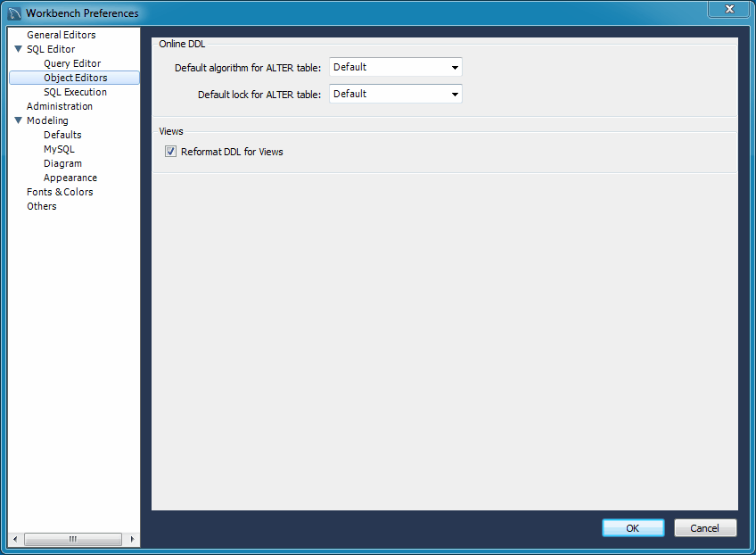Click the Workbench dolphin icon in title bar
The width and height of the screenshot is (756, 555).
14,13
